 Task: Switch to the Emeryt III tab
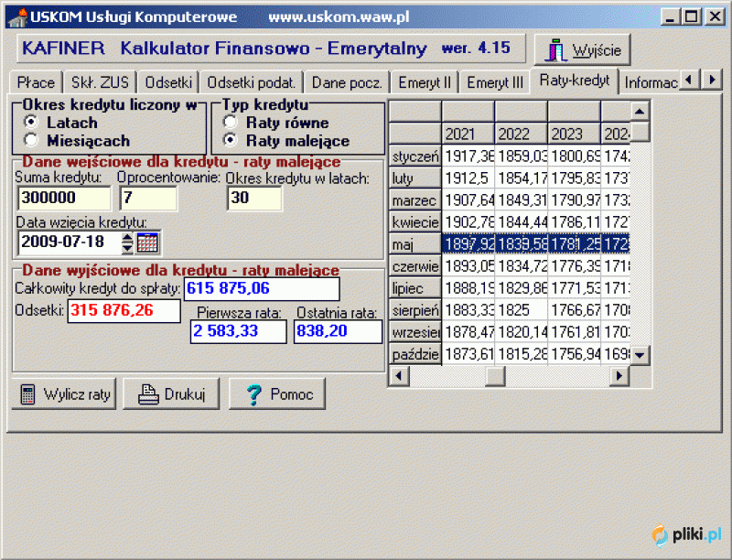click(495, 82)
